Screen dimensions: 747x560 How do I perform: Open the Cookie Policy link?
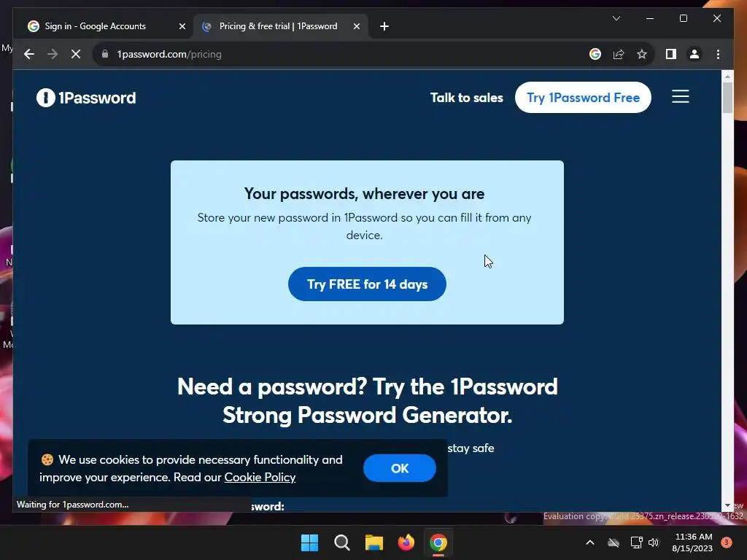[260, 477]
